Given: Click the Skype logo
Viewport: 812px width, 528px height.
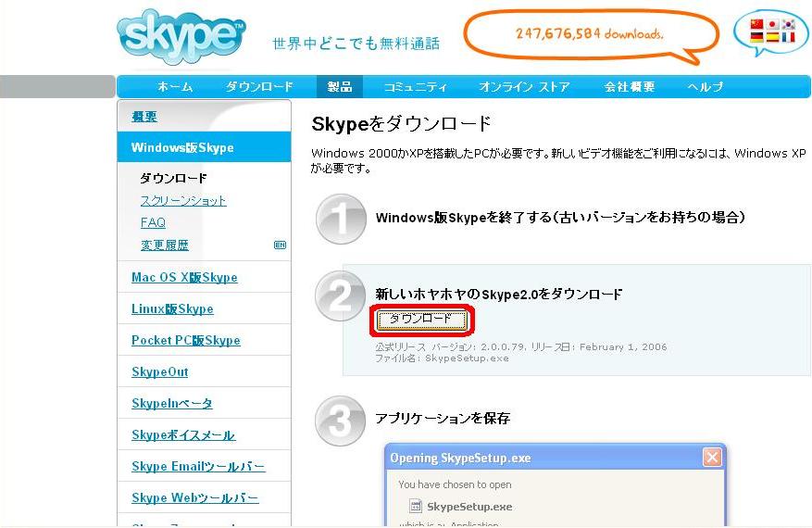Looking at the screenshot, I should (x=181, y=35).
